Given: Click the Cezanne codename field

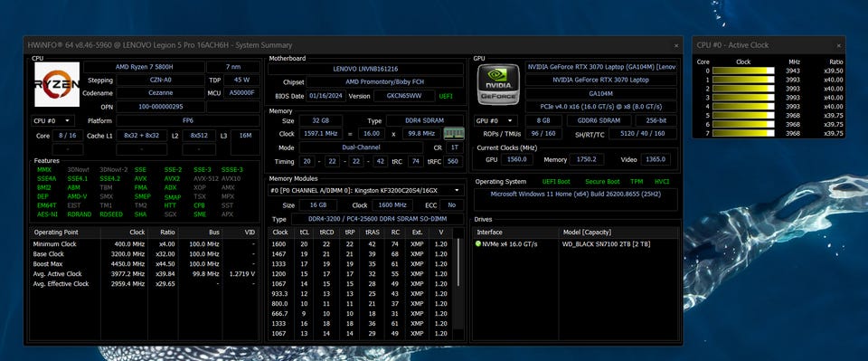Looking at the screenshot, I should tap(161, 93).
